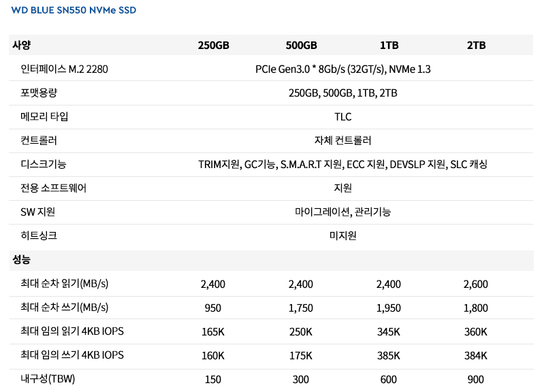544x392 pixels.
Task: Click the 384K random write value
Action: click(x=476, y=356)
